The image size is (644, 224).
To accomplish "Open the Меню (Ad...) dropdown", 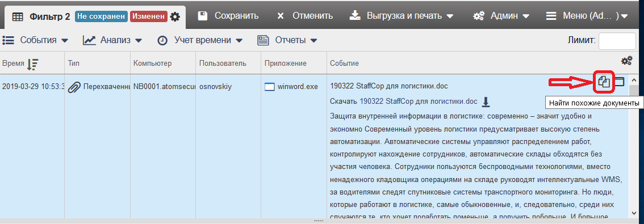I will [587, 16].
